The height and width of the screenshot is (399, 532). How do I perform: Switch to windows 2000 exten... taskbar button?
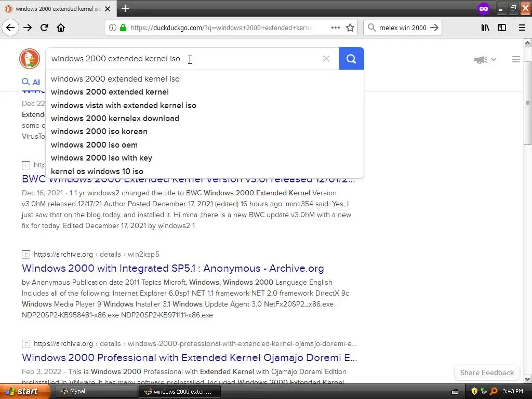(x=180, y=392)
